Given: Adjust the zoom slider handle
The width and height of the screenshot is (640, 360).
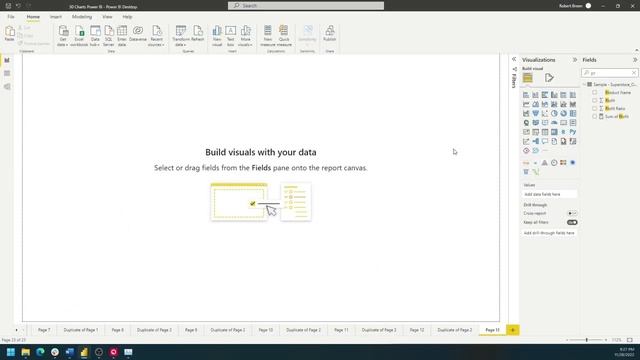Looking at the screenshot, I should click(587, 340).
